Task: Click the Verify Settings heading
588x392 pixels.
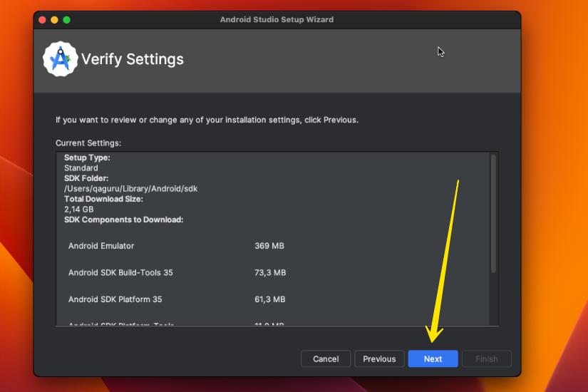Action: [x=133, y=59]
